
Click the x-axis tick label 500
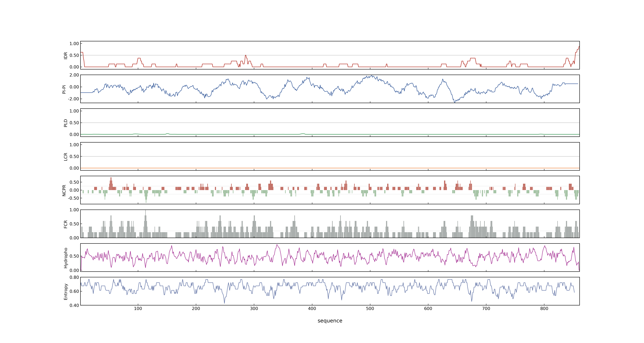point(370,309)
